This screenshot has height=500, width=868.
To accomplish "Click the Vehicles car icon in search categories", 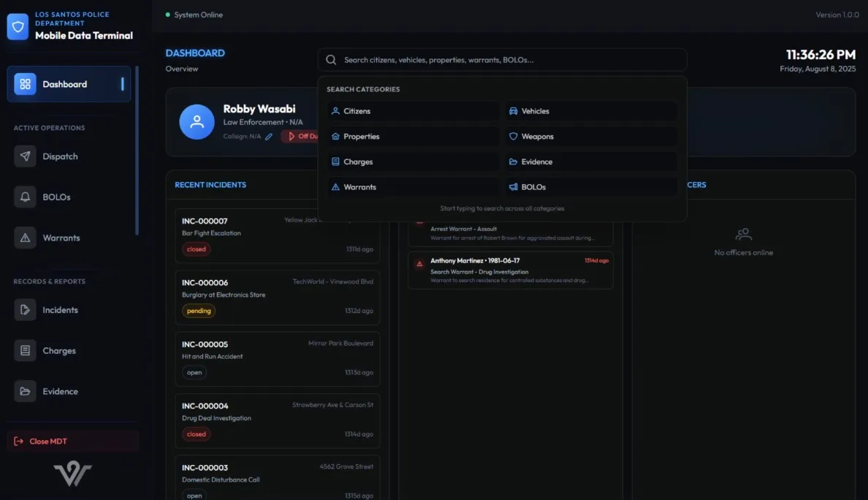I will (x=513, y=110).
